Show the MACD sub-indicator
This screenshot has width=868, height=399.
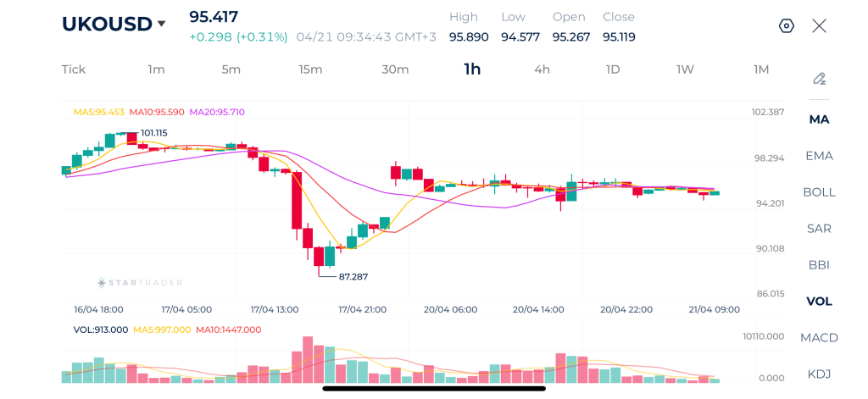pyautogui.click(x=819, y=338)
